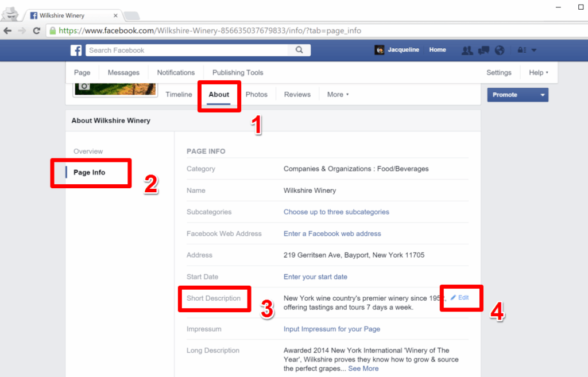The height and width of the screenshot is (377, 588).
Task: Click Enter your start date link
Action: 315,277
